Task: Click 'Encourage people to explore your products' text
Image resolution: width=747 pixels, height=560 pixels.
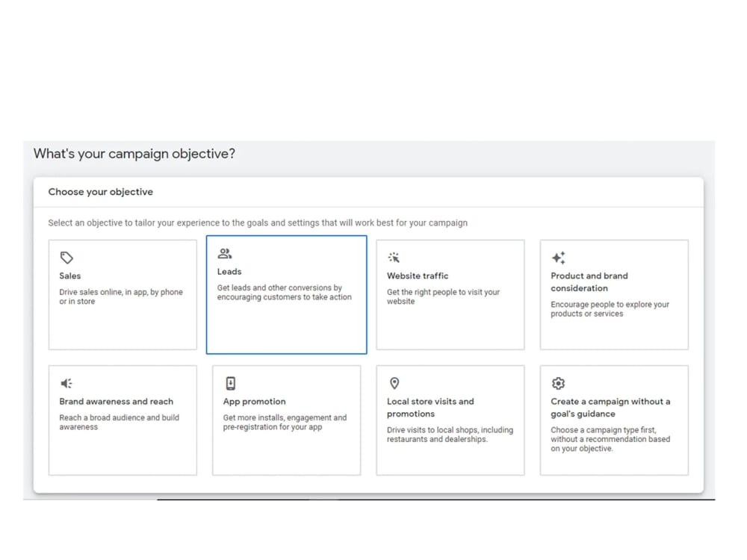Action: [x=610, y=309]
